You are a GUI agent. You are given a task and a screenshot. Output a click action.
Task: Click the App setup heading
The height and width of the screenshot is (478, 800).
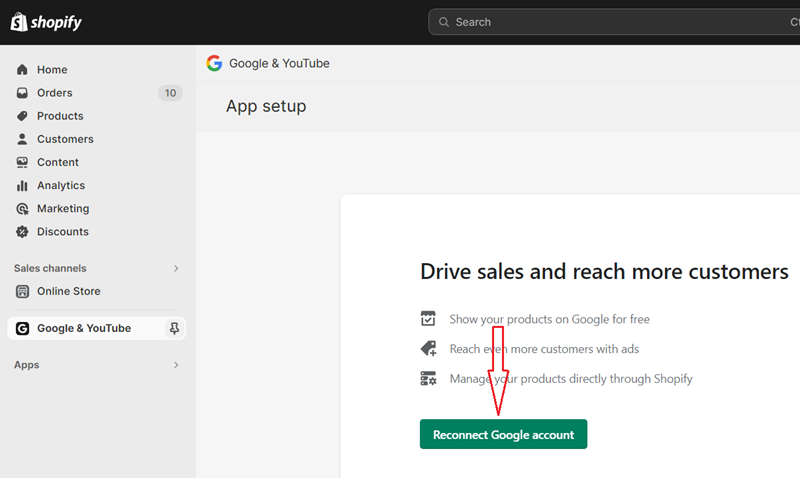pyautogui.click(x=266, y=106)
